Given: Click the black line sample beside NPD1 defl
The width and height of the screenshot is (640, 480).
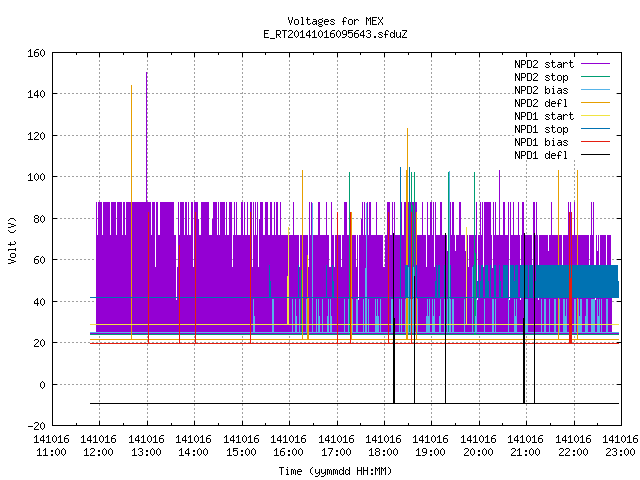Looking at the screenshot, I should pos(595,155).
